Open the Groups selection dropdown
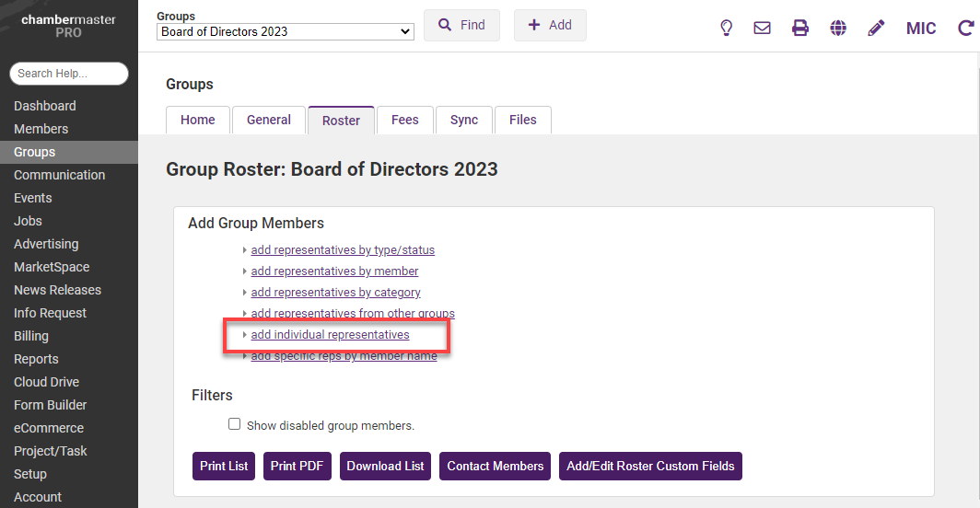The image size is (980, 508). coord(285,31)
